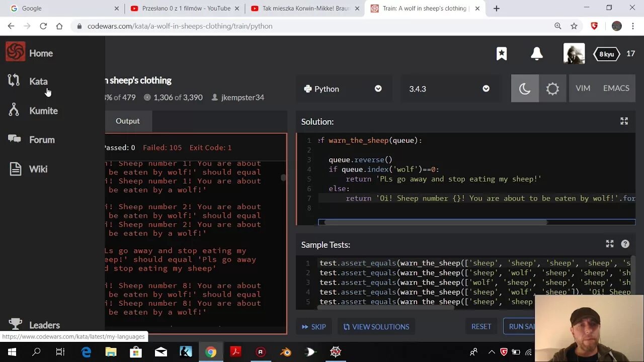This screenshot has width=644, height=362.
Task: Switch to Tak mieszka Korwin-Mikke tab
Action: pyautogui.click(x=304, y=8)
